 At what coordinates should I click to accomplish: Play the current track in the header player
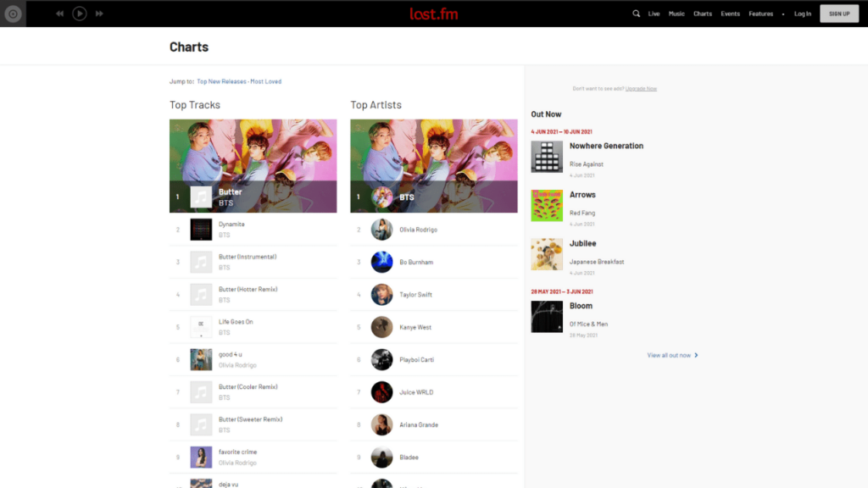tap(79, 14)
